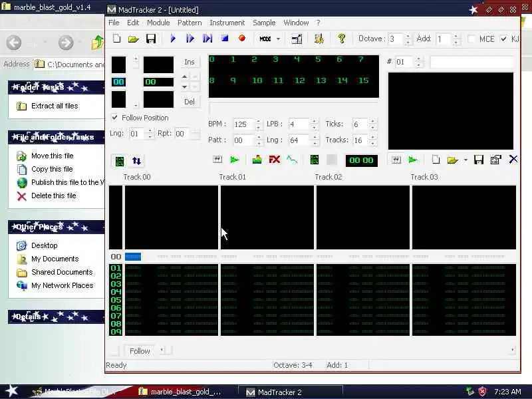Stop playback with the blue square
This screenshot has width=532, height=399.
[x=225, y=38]
